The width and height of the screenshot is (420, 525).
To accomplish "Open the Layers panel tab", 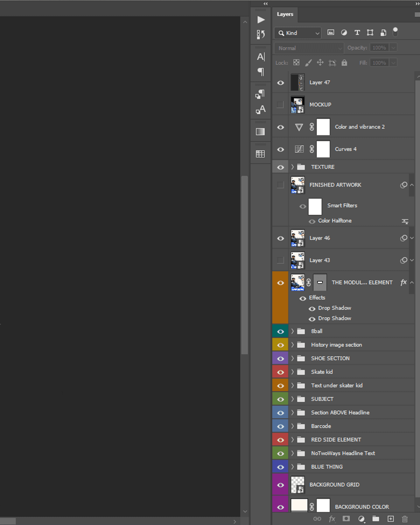I will (x=285, y=14).
